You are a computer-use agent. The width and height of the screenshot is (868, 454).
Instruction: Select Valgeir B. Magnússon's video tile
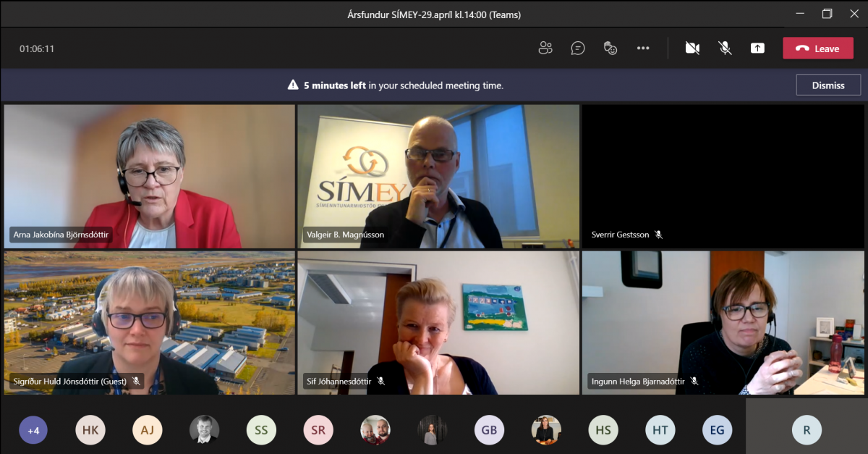438,176
